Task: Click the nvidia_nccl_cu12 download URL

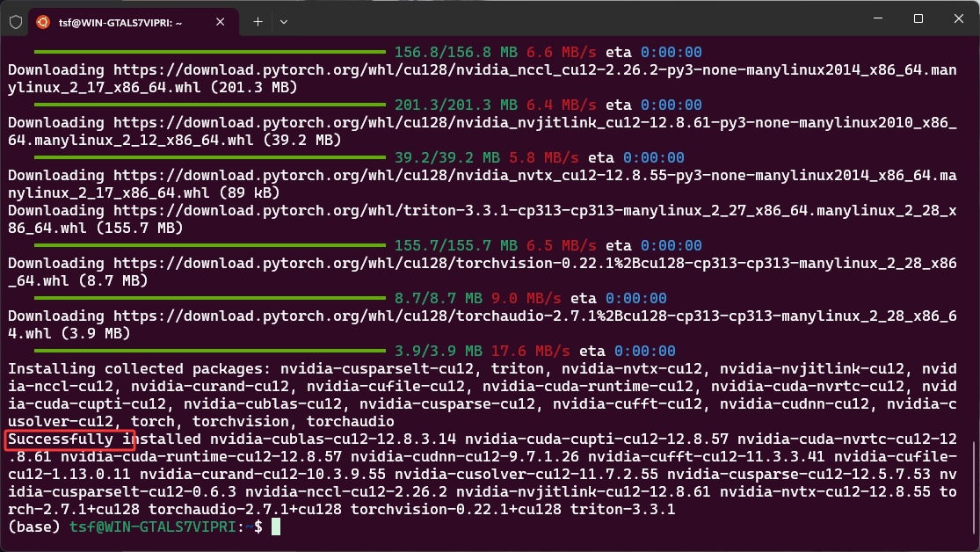Action: click(482, 79)
